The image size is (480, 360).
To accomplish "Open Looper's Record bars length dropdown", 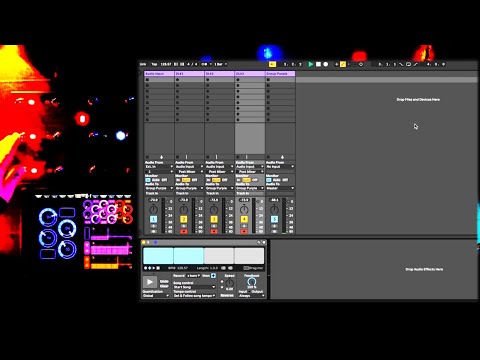I will coord(193,276).
